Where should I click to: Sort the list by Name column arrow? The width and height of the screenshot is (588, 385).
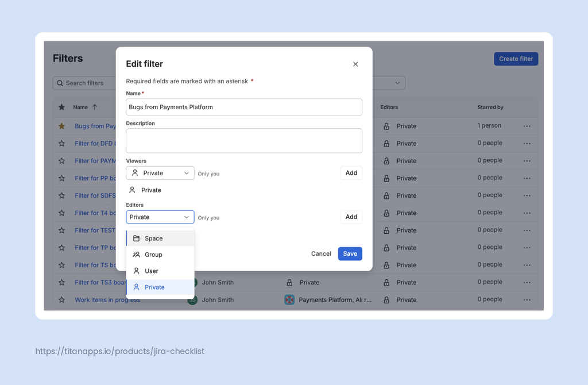(95, 107)
